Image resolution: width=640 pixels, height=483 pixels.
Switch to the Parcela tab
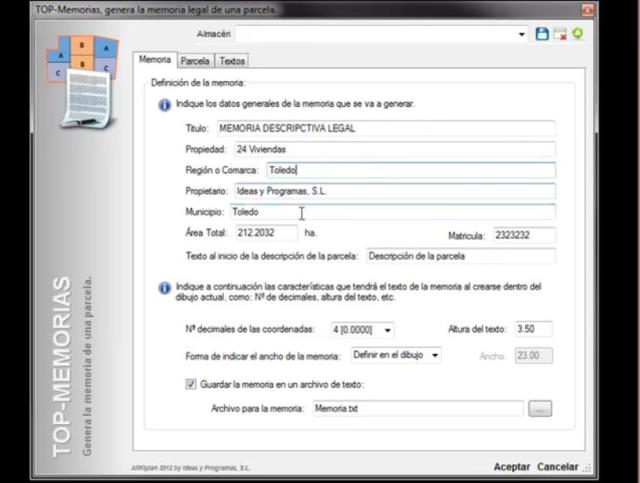pos(195,61)
